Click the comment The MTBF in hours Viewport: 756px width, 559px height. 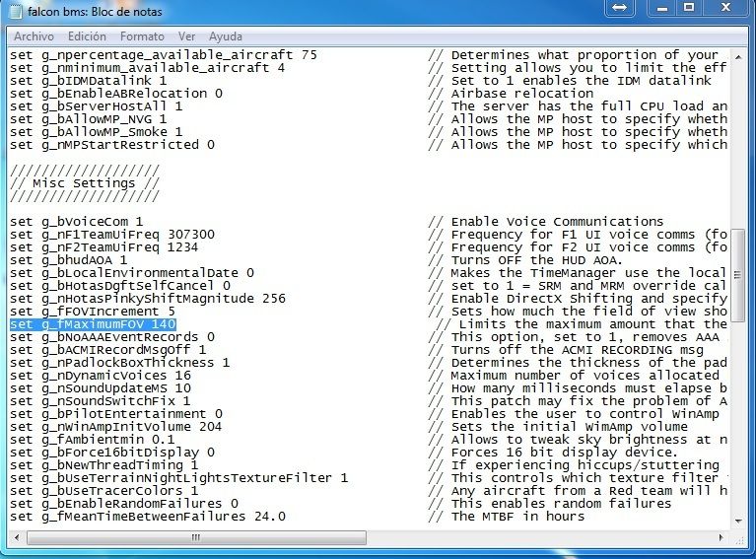click(506, 517)
